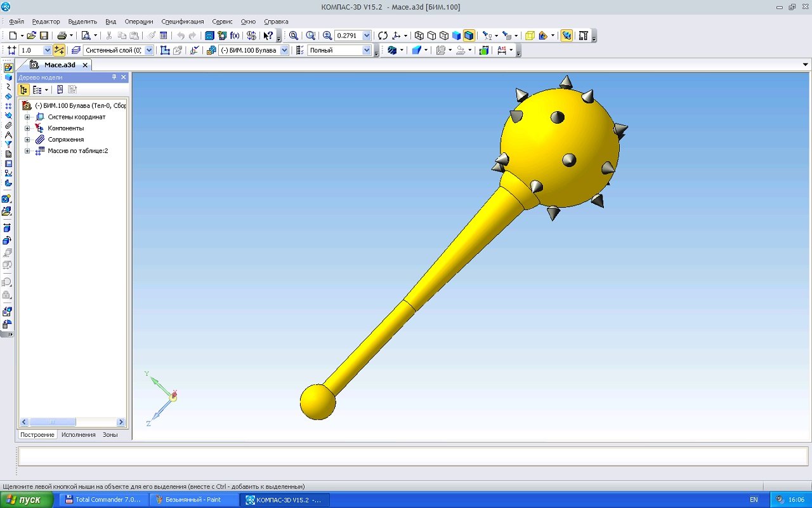
Task: Switch to Total Commander in the taskbar
Action: pyautogui.click(x=103, y=500)
